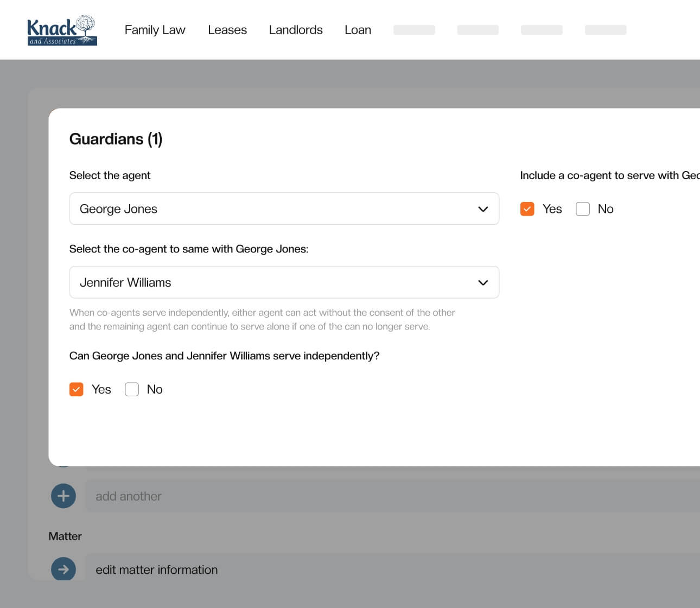Go to the Leases section
700x608 pixels.
pyautogui.click(x=227, y=30)
